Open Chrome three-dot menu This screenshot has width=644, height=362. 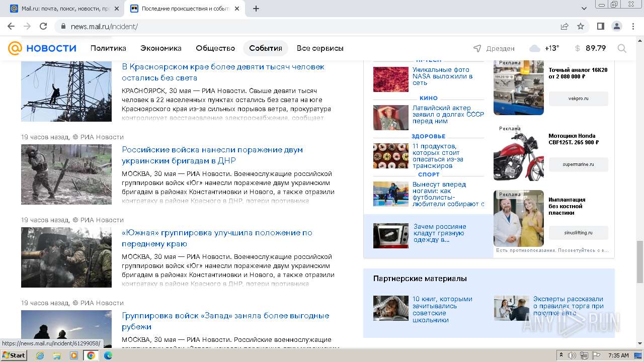632,26
